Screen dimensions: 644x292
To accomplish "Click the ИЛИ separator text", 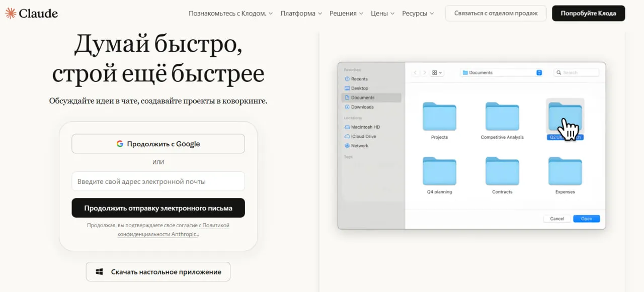I will (x=158, y=162).
